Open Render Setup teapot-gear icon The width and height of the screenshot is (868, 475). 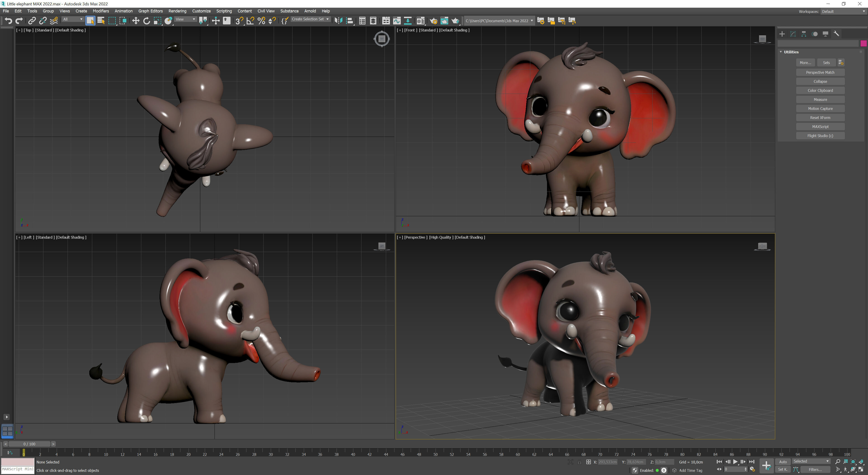tap(434, 21)
